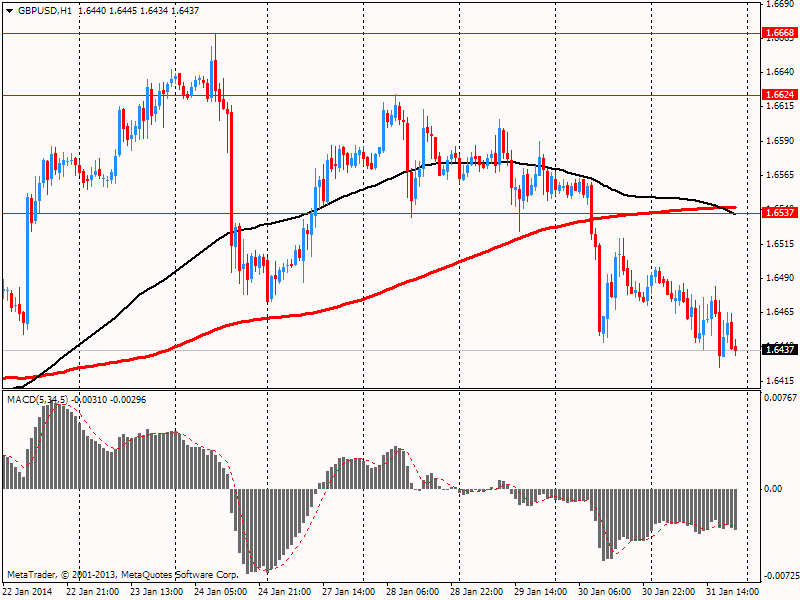800x600 pixels.
Task: Click the 31 Jan 14:00 time label
Action: pyautogui.click(x=733, y=592)
